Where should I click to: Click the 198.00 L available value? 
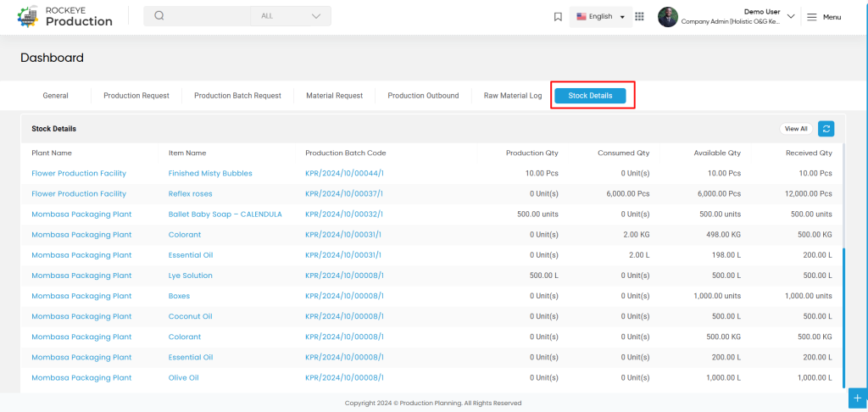(726, 255)
